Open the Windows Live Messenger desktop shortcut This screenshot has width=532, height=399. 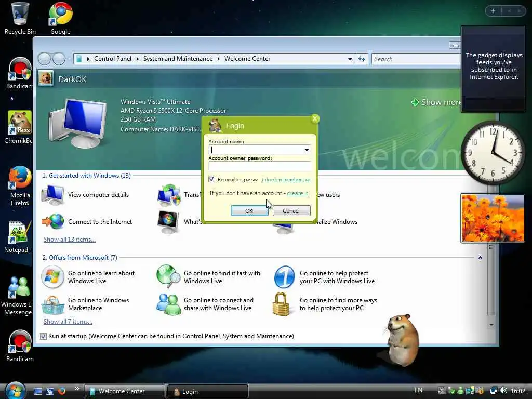17,296
